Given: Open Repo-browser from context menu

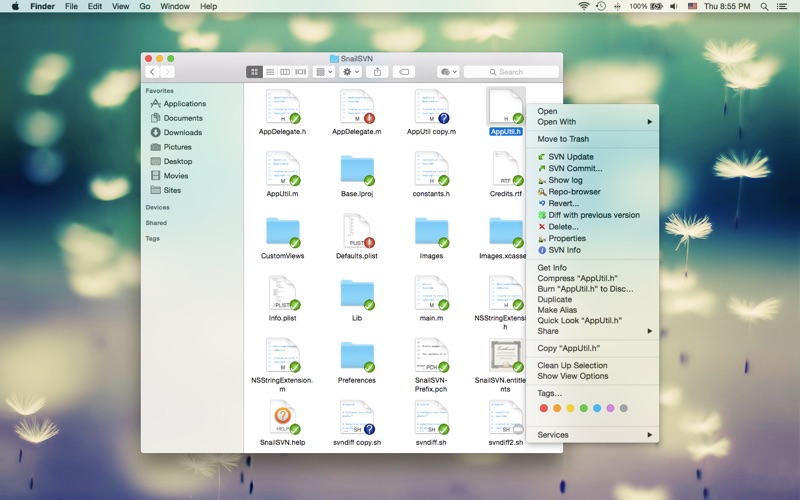Looking at the screenshot, I should click(574, 191).
